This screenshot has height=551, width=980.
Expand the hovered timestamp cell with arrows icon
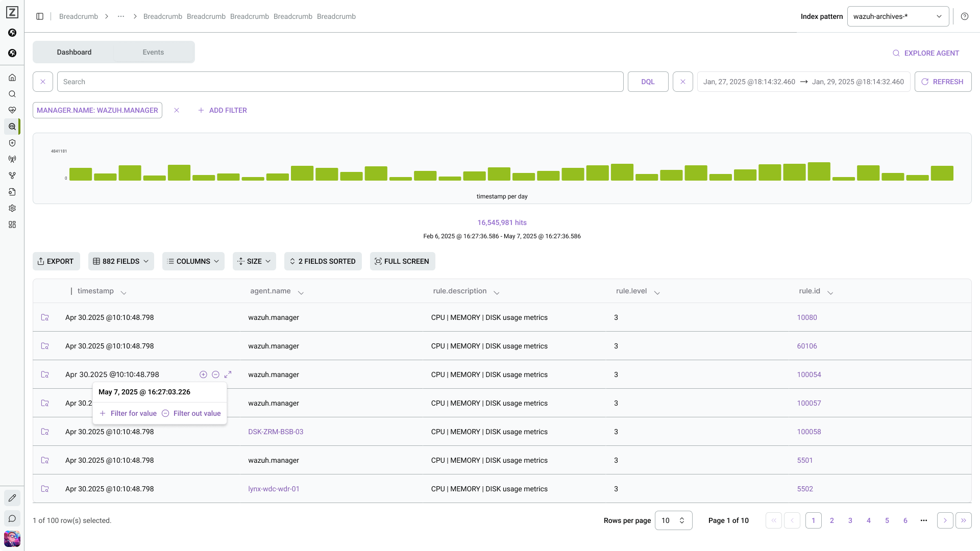click(228, 374)
